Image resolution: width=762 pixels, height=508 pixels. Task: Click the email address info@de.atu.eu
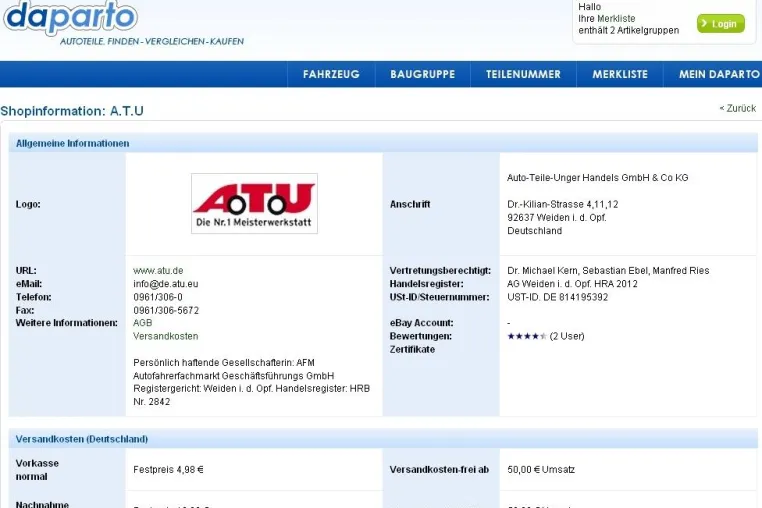point(166,283)
